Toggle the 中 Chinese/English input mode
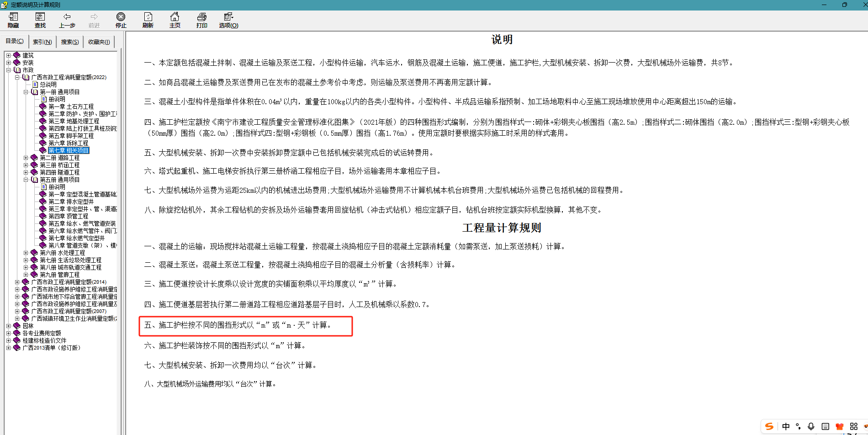The image size is (868, 435). point(786,426)
